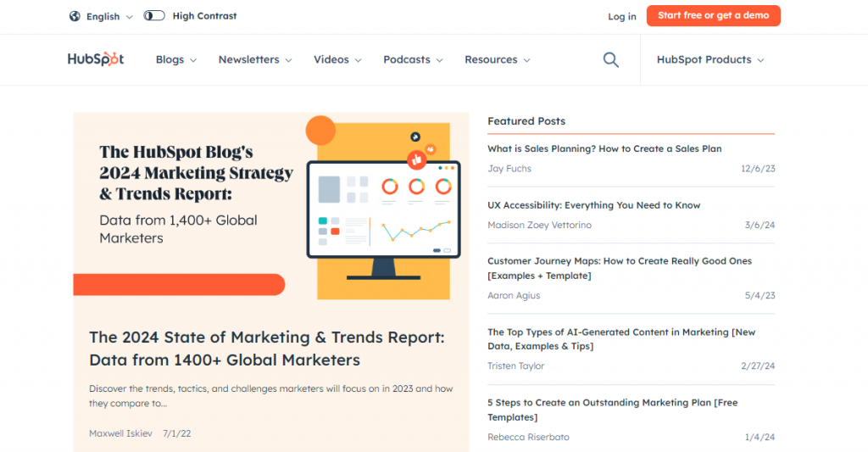Image resolution: width=868 pixels, height=452 pixels.
Task: Open the 2024 Marketing Strategy report banner image
Action: click(271, 207)
